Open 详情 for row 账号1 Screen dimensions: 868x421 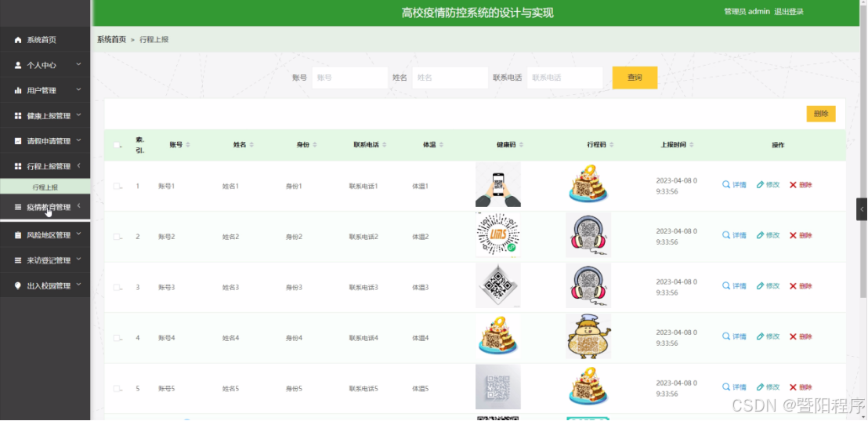(x=734, y=185)
